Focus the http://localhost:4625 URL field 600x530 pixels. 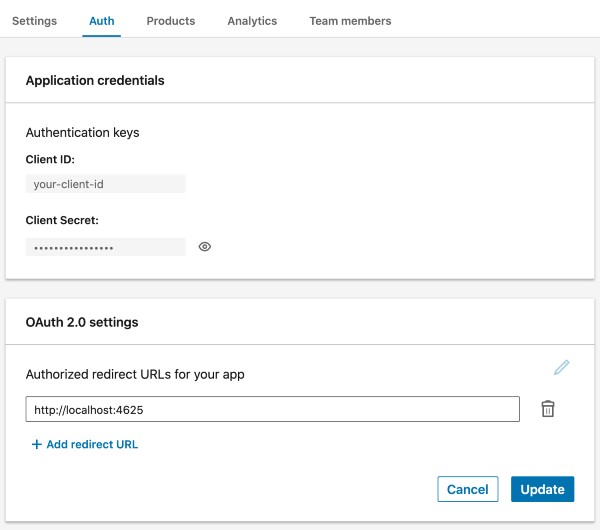[272, 409]
